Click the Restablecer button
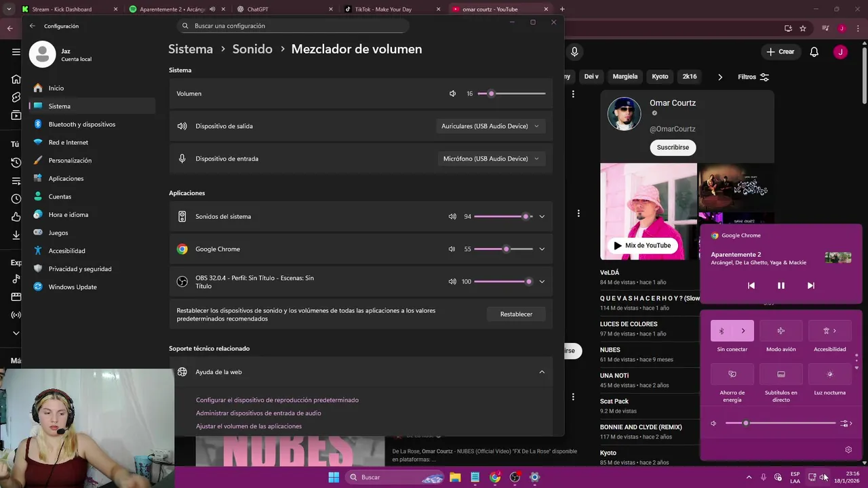 516,314
